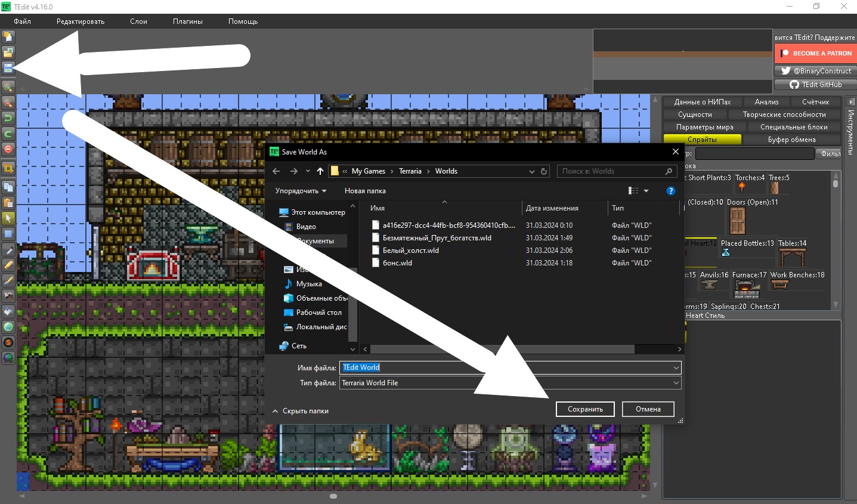Open the Слои menu
857x504 pixels.
[x=138, y=21]
